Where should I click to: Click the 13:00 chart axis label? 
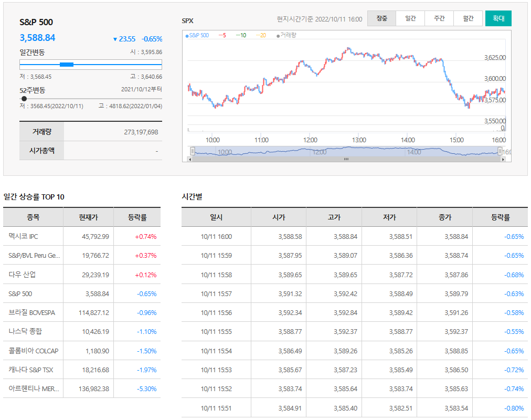coord(359,140)
